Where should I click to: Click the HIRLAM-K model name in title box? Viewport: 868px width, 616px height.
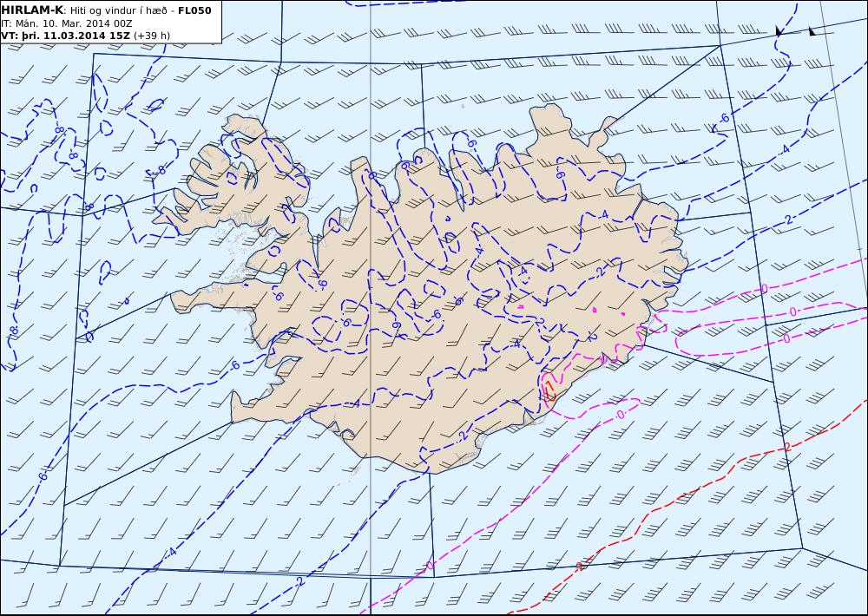coord(32,10)
